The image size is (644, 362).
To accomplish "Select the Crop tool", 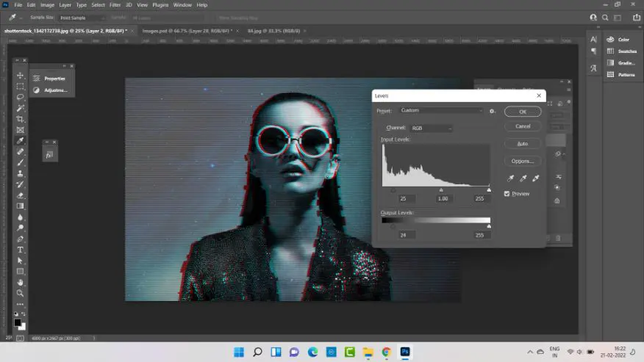I will [x=21, y=119].
